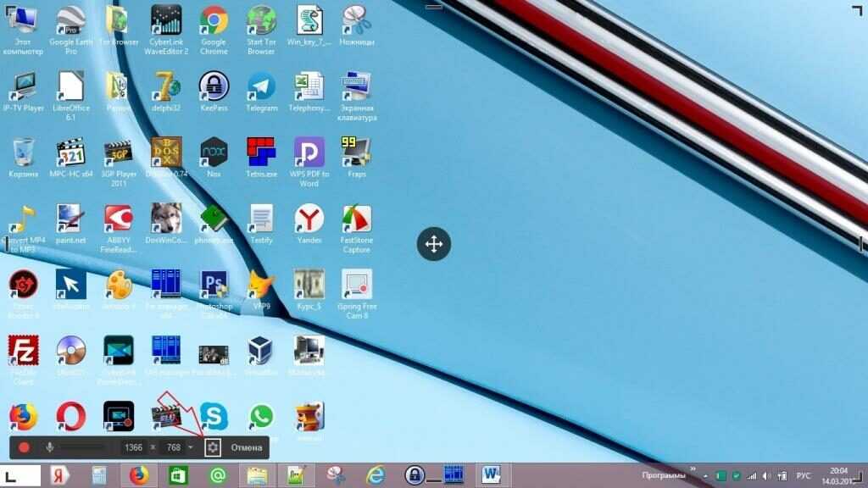868x488 pixels.
Task: Select the KeePass desktop icon
Action: click(214, 86)
